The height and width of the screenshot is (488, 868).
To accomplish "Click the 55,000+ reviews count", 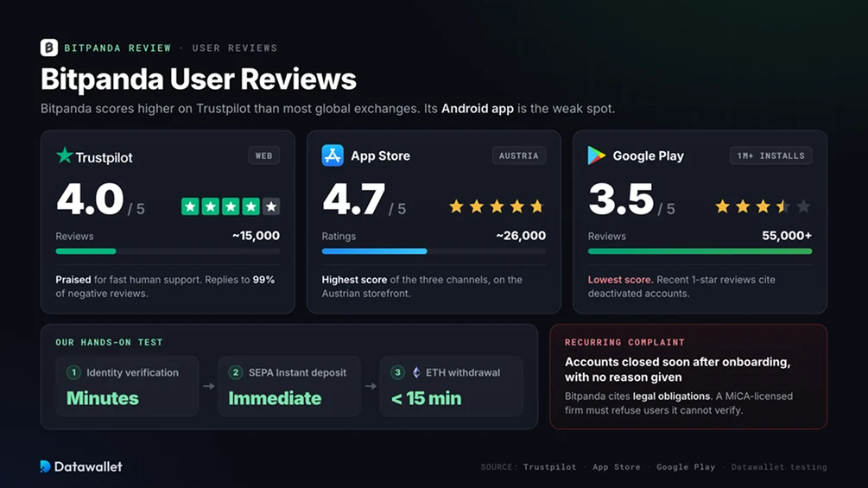I will point(787,236).
